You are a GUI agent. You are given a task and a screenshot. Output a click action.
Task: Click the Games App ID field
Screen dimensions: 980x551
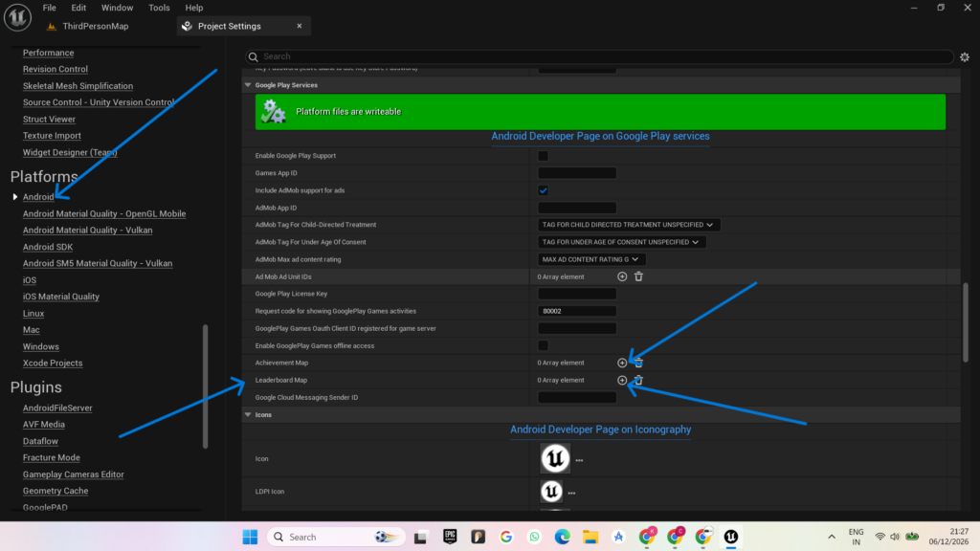tap(577, 173)
